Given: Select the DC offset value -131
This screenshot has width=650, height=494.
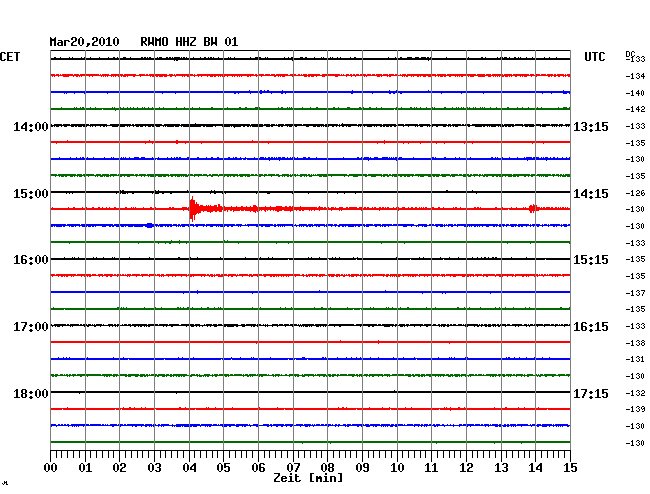Looking at the screenshot, I should pos(635,359).
